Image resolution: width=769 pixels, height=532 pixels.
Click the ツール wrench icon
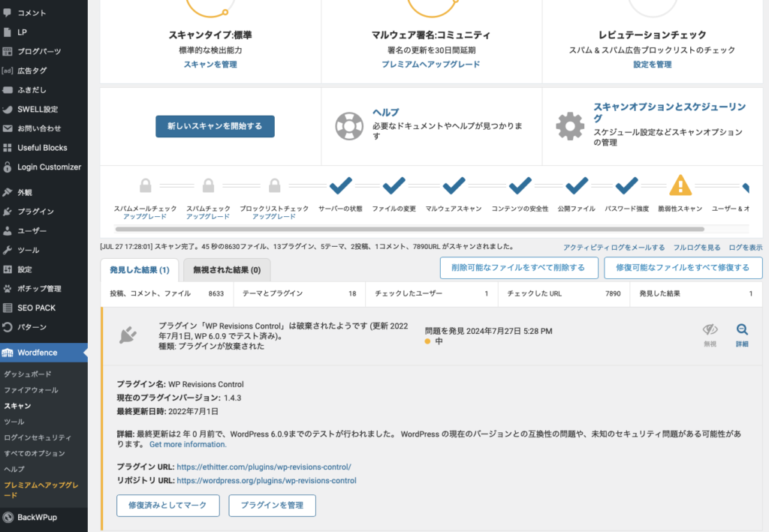[x=8, y=251]
